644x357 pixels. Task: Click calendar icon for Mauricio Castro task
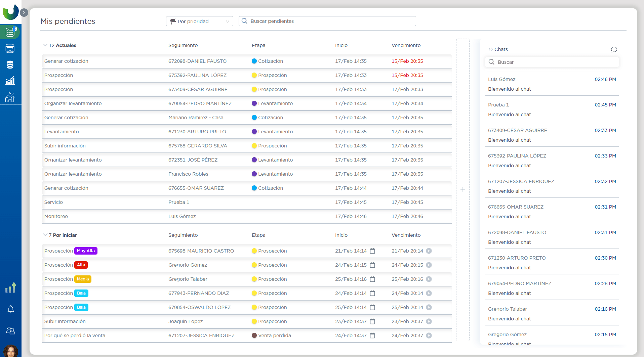pyautogui.click(x=372, y=251)
